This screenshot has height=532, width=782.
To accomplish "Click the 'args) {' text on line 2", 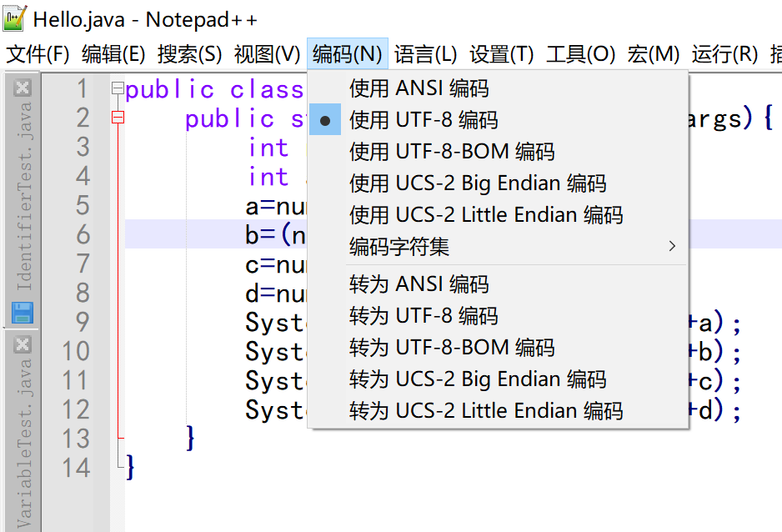I will point(731,118).
